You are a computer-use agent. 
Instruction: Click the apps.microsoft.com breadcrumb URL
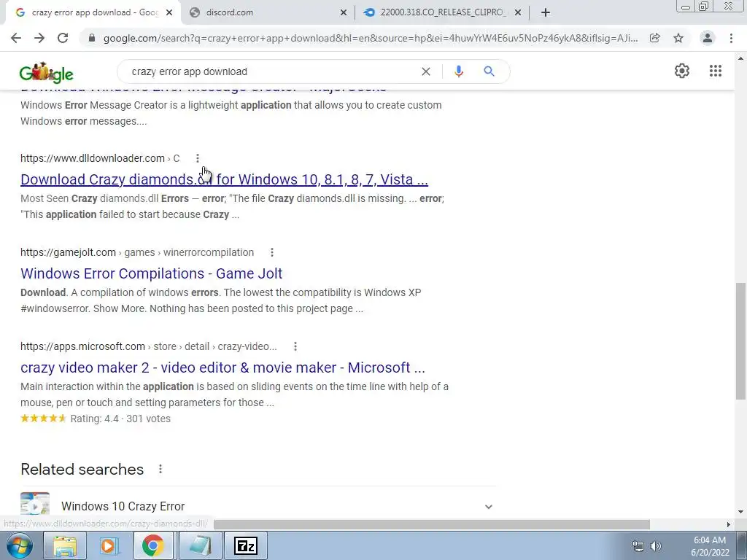pos(149,346)
